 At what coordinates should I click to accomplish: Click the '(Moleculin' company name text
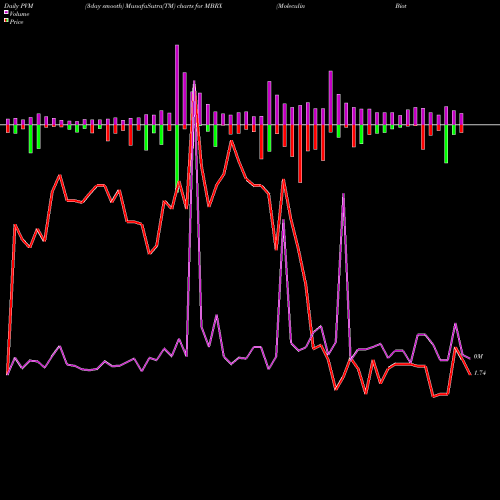pos(290,6)
